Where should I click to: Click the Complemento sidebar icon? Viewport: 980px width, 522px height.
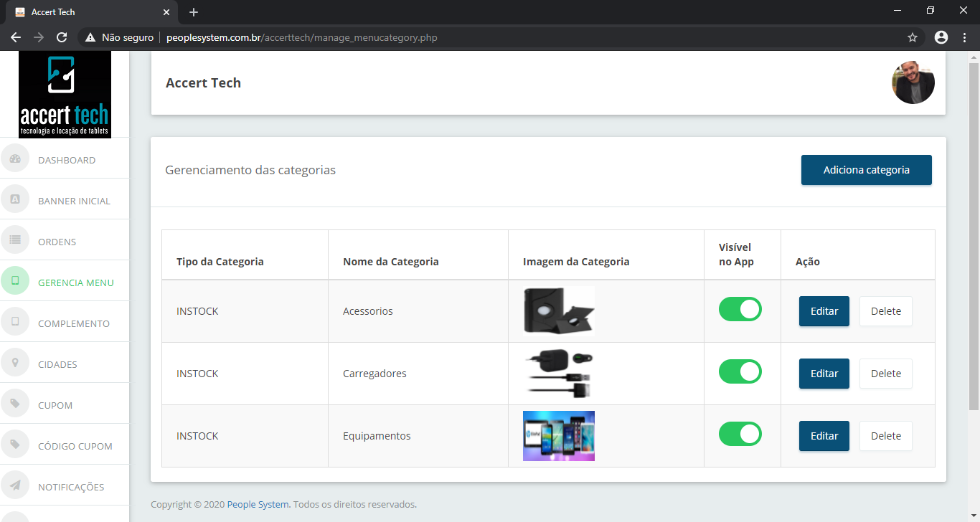[15, 322]
